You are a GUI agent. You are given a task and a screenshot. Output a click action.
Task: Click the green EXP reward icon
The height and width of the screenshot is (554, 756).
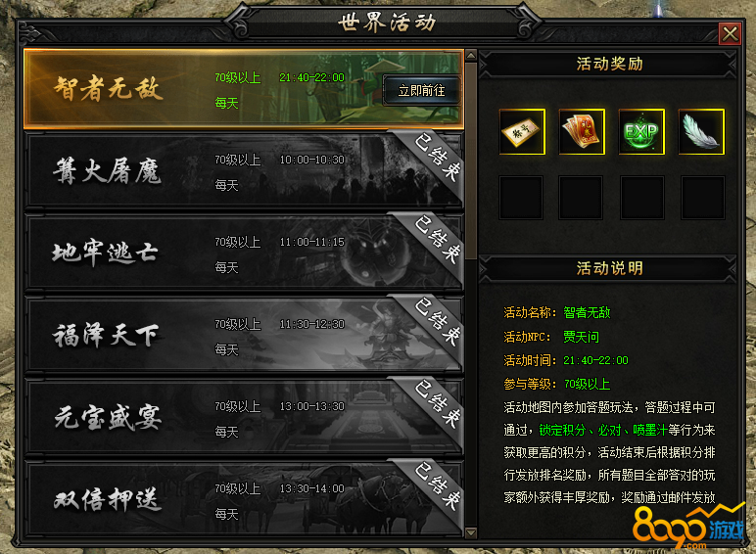641,131
